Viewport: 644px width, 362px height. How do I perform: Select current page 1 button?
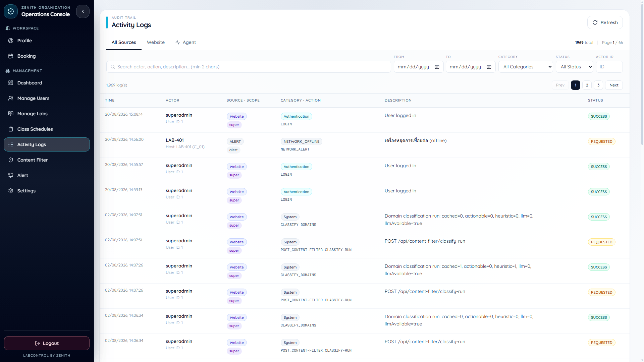[x=576, y=85]
